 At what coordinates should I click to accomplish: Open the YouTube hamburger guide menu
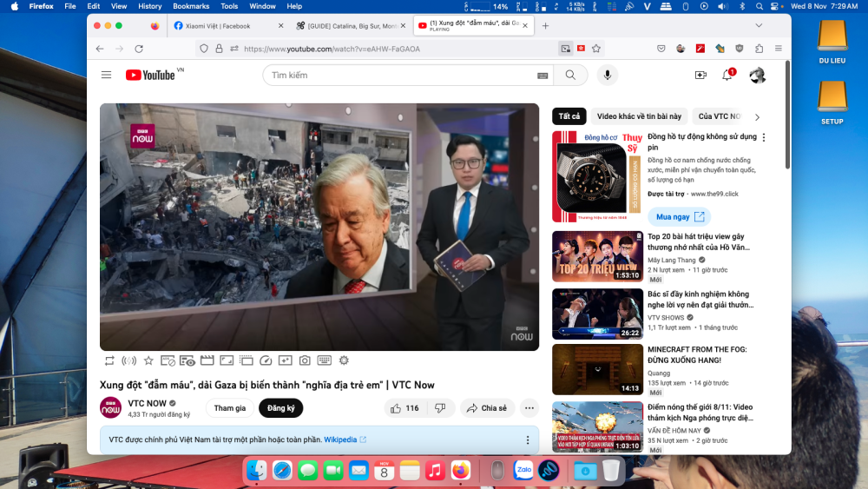tap(106, 75)
